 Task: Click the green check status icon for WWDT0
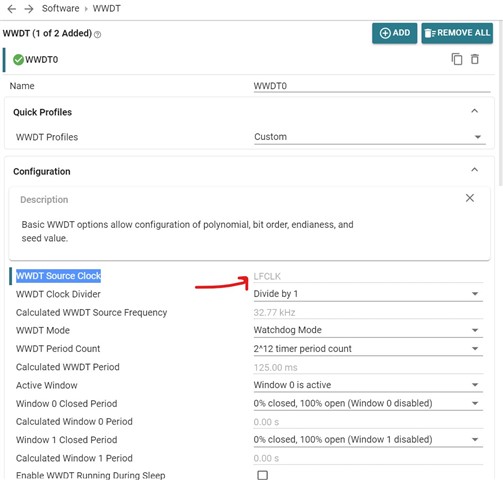(x=18, y=60)
